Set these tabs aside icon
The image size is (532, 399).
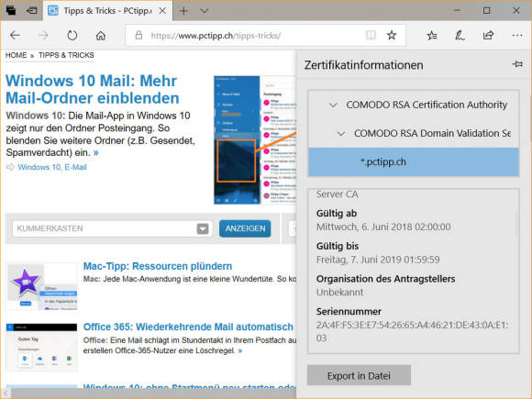pos(31,10)
